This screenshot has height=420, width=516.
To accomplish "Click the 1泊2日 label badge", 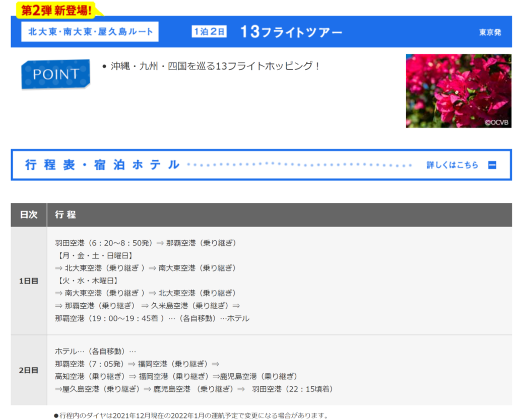I will tap(209, 32).
